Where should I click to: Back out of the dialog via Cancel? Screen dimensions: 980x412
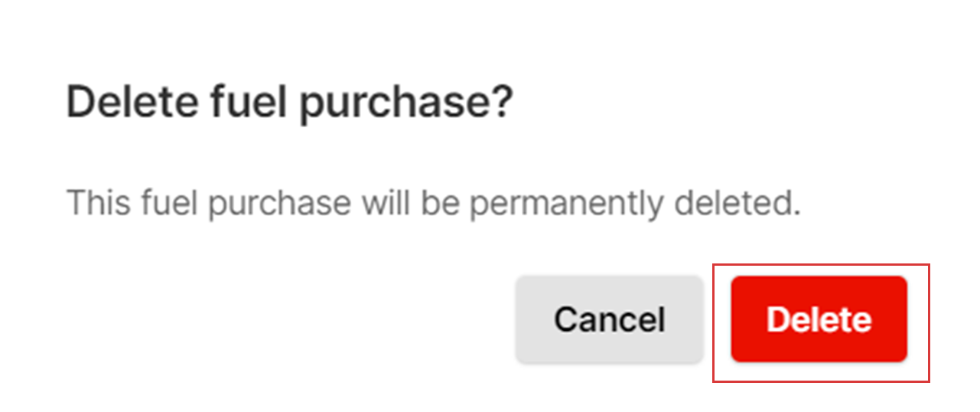tap(609, 319)
